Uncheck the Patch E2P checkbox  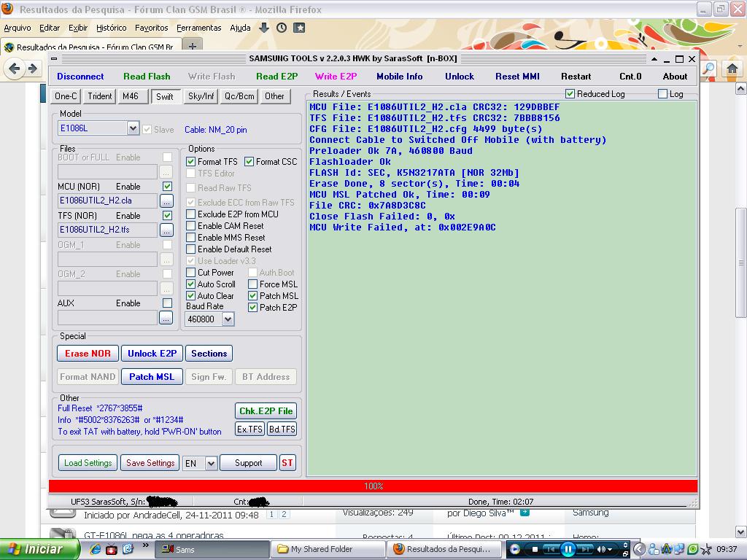pos(253,308)
